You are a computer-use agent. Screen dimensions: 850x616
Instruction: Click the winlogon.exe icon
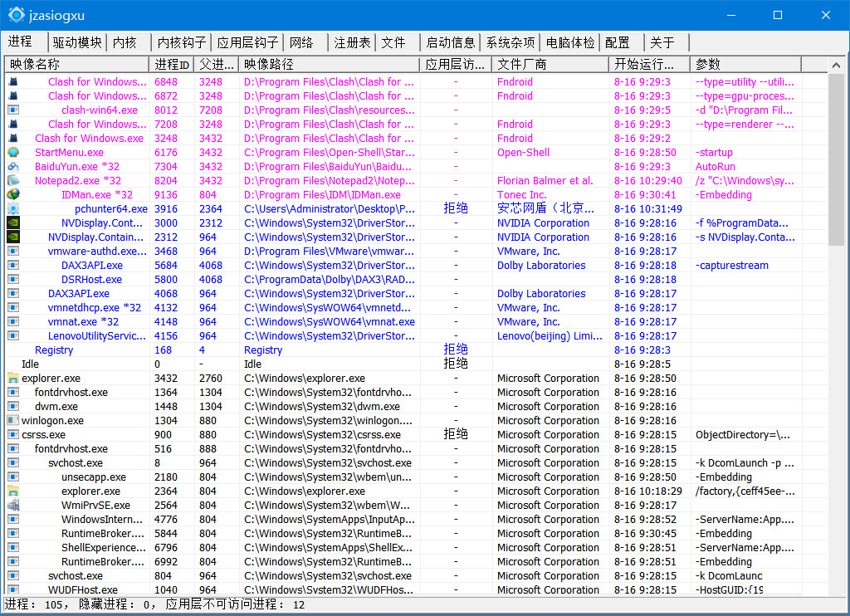coord(13,420)
